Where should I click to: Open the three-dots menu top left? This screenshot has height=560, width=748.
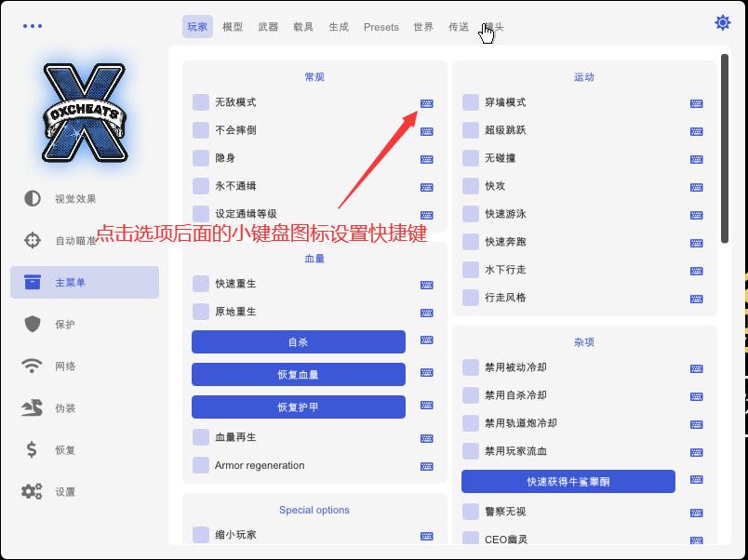coord(33,25)
